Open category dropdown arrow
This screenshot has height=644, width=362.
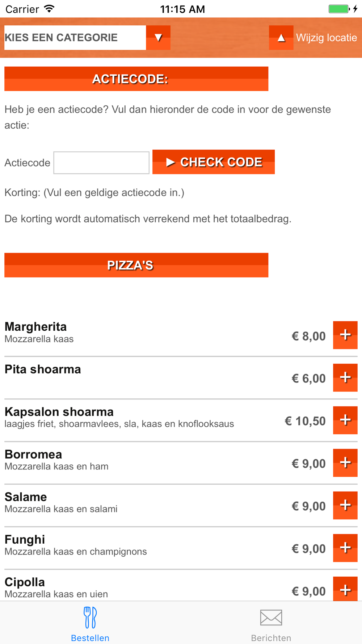point(158,38)
